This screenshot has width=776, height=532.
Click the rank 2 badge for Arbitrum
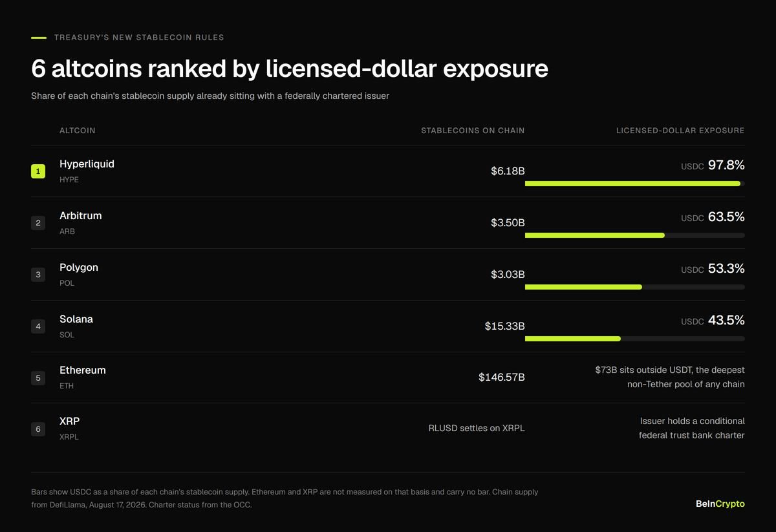(38, 223)
